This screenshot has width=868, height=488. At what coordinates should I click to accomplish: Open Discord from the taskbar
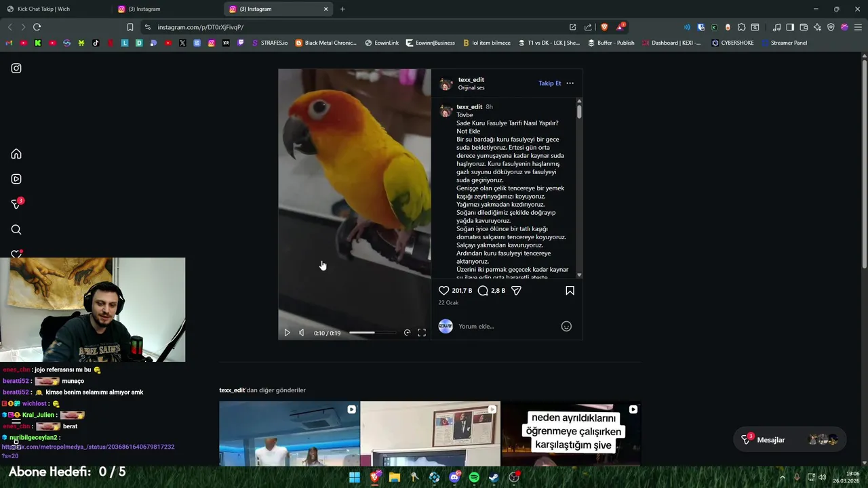454,477
